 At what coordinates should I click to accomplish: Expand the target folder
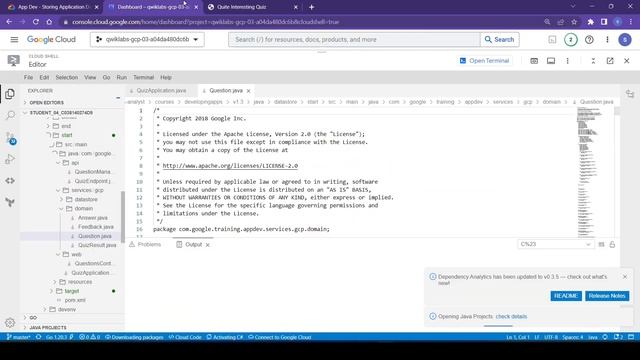click(x=71, y=291)
